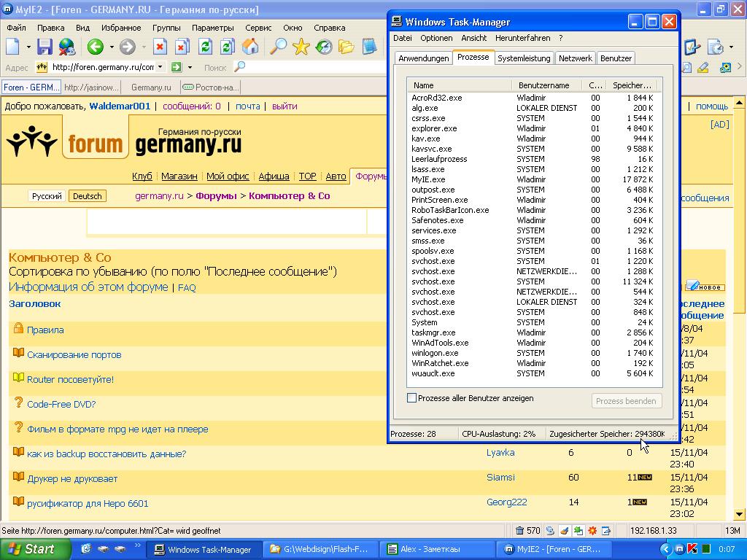Click the MyIE2 tray icon
This screenshot has width=747, height=560.
[x=680, y=549]
